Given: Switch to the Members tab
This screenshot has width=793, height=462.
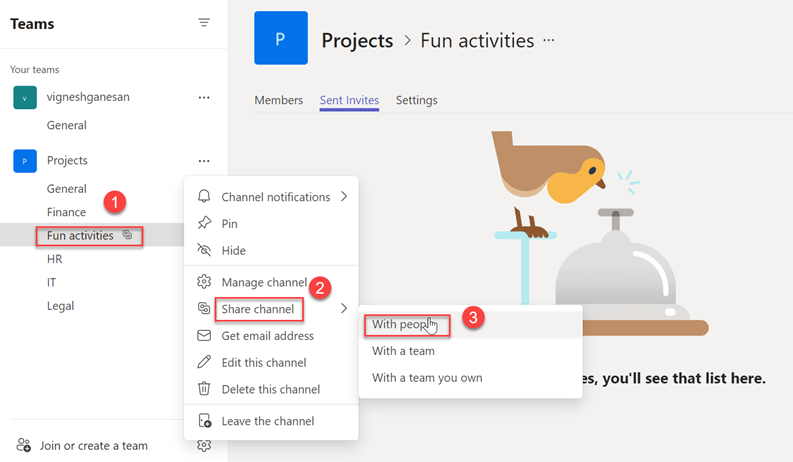Looking at the screenshot, I should (x=278, y=100).
